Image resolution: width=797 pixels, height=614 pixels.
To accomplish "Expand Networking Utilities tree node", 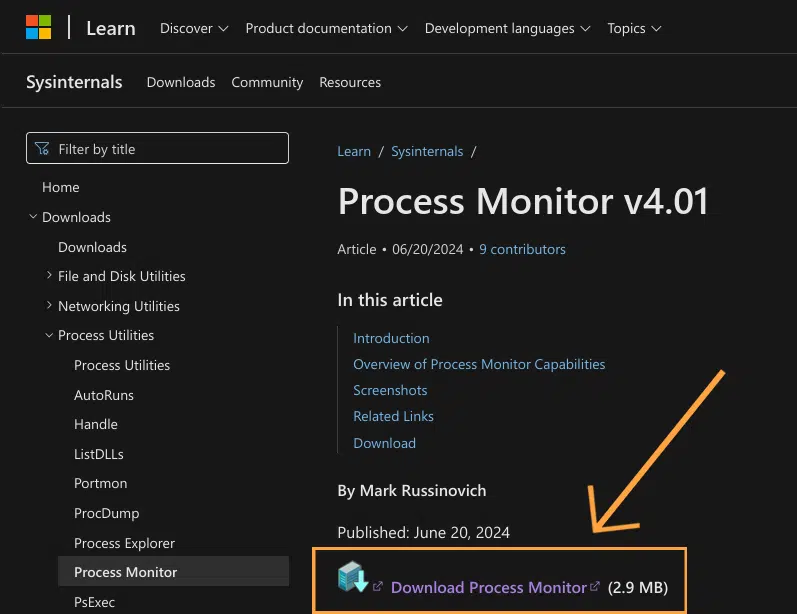I will click(50, 306).
